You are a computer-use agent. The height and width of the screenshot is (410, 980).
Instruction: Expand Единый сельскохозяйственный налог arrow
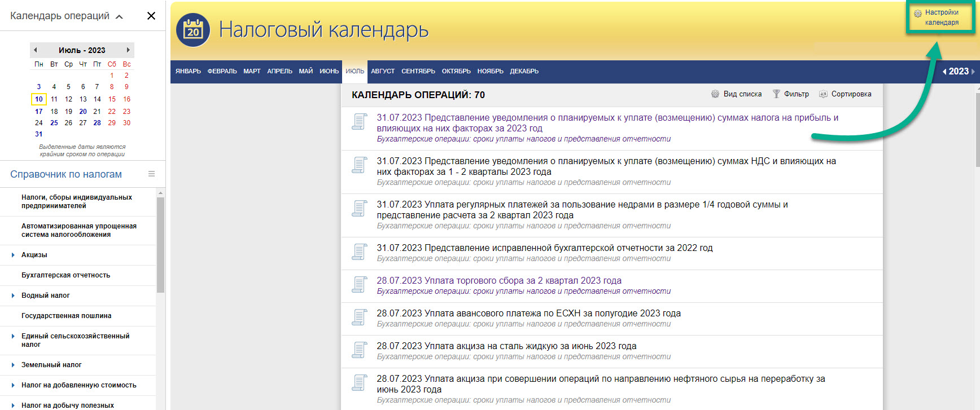(x=13, y=336)
